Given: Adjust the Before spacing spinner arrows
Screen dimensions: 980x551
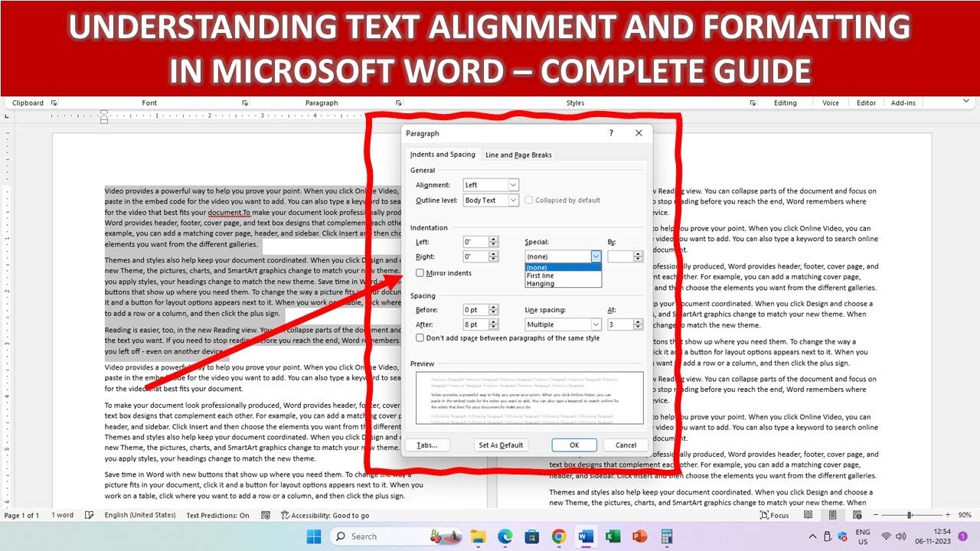Looking at the screenshot, I should [493, 310].
